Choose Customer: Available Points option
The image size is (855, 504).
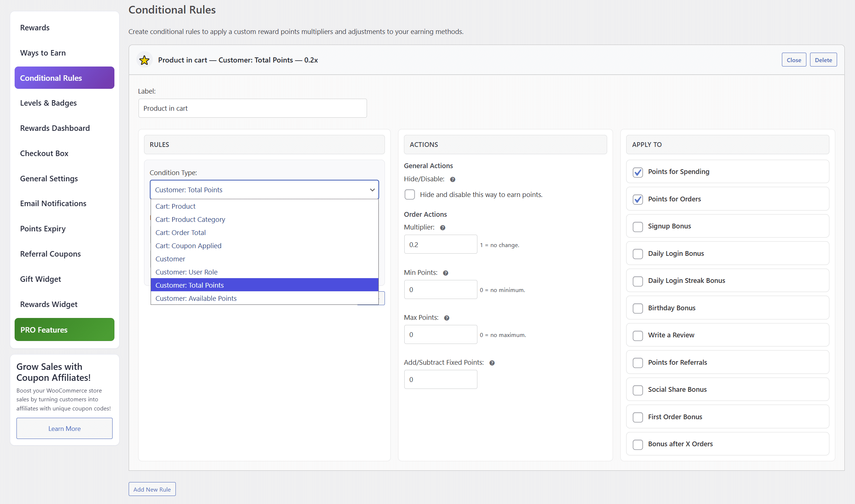tap(196, 298)
